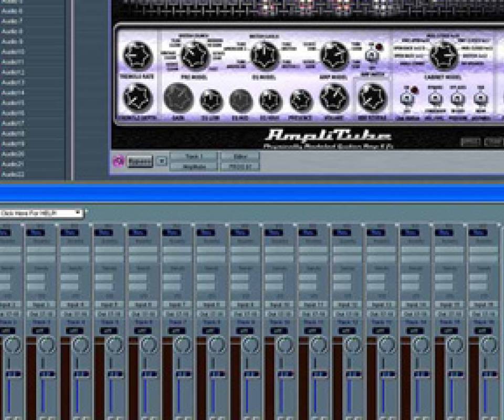
Task: Click the Gain knob
Action: [x=178, y=98]
